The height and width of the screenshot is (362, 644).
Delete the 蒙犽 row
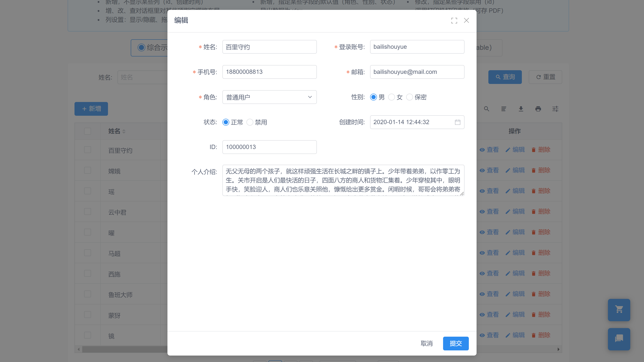[x=541, y=315]
